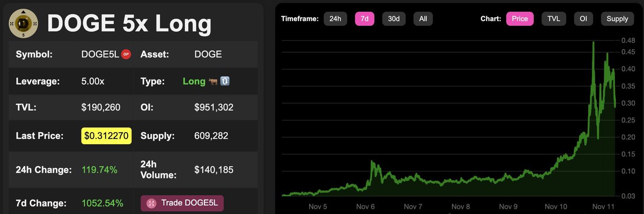
Task: Click the $951,302 OI value
Action: (x=214, y=108)
